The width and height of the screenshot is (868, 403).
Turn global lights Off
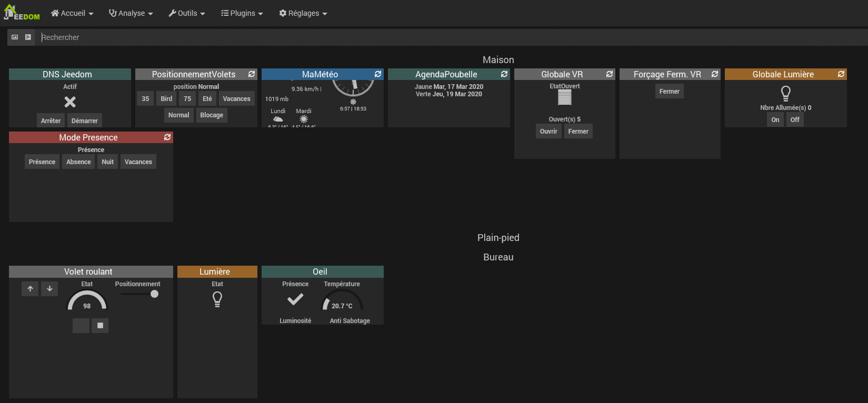pos(795,120)
